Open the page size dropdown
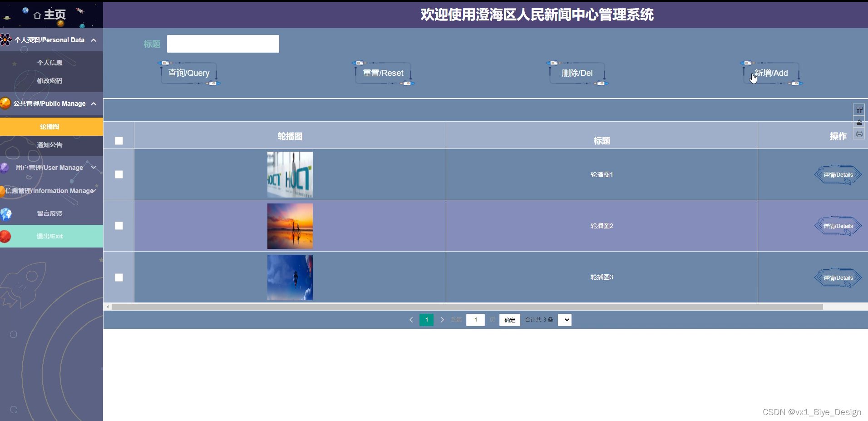The width and height of the screenshot is (868, 421). click(x=565, y=320)
